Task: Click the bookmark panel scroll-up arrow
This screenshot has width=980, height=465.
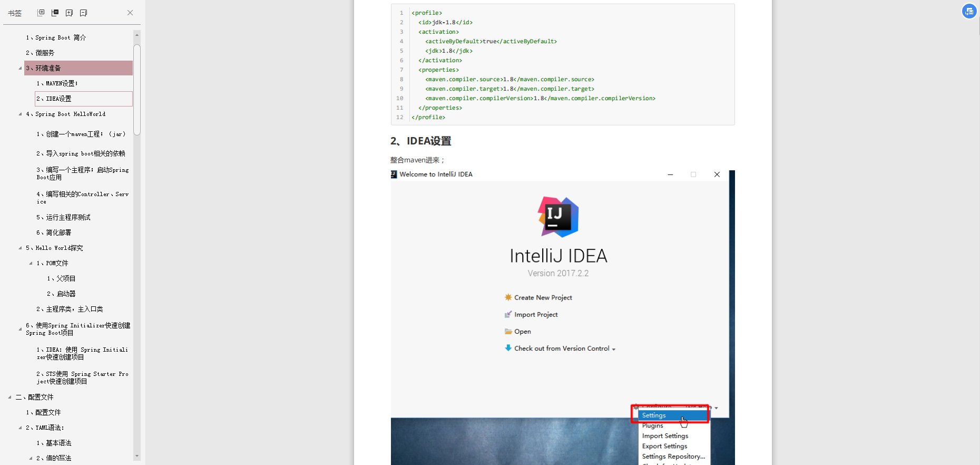Action: pyautogui.click(x=137, y=35)
